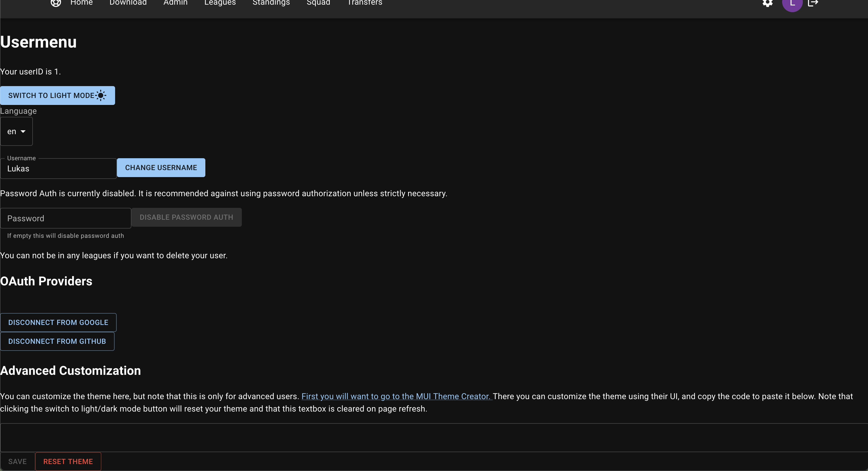
Task: Open the Transfers page
Action: pos(365,3)
